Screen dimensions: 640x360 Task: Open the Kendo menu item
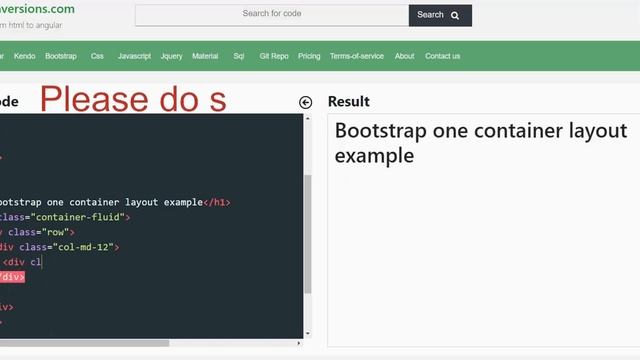click(x=24, y=56)
